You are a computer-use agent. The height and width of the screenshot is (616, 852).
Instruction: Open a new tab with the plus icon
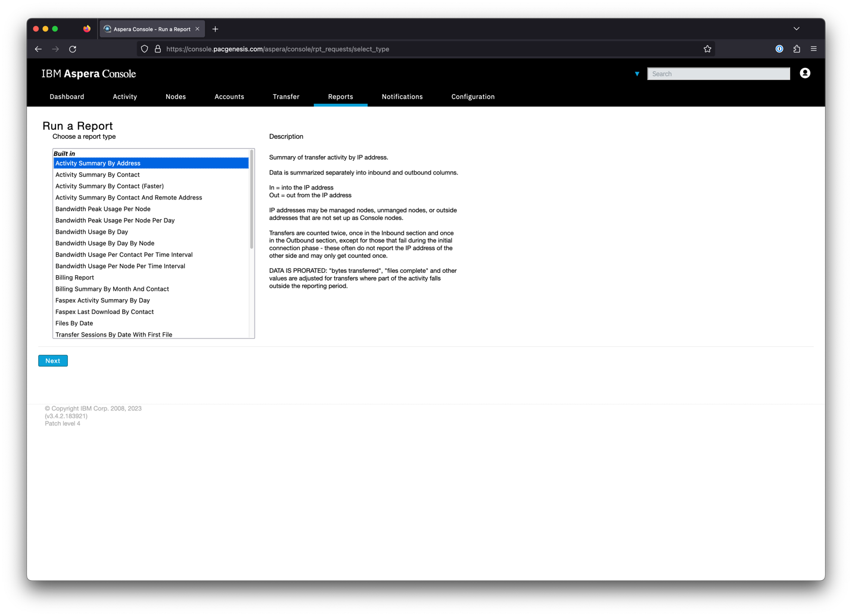tap(215, 29)
